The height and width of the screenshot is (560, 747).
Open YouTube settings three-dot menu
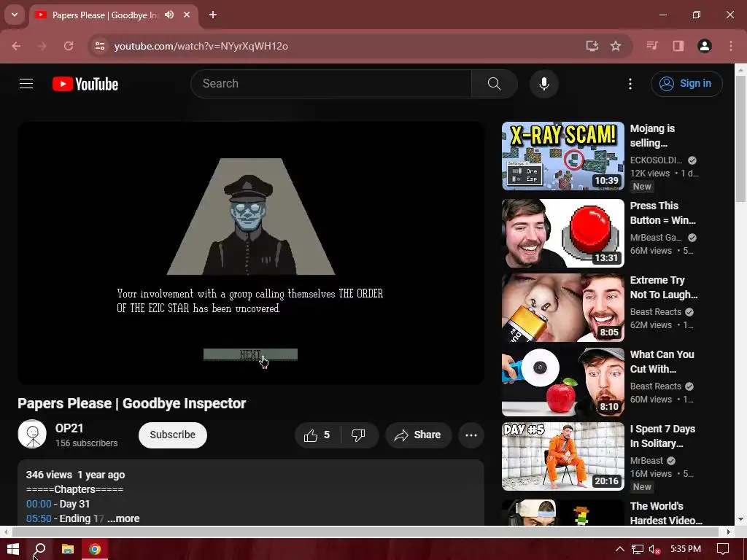[x=630, y=84]
